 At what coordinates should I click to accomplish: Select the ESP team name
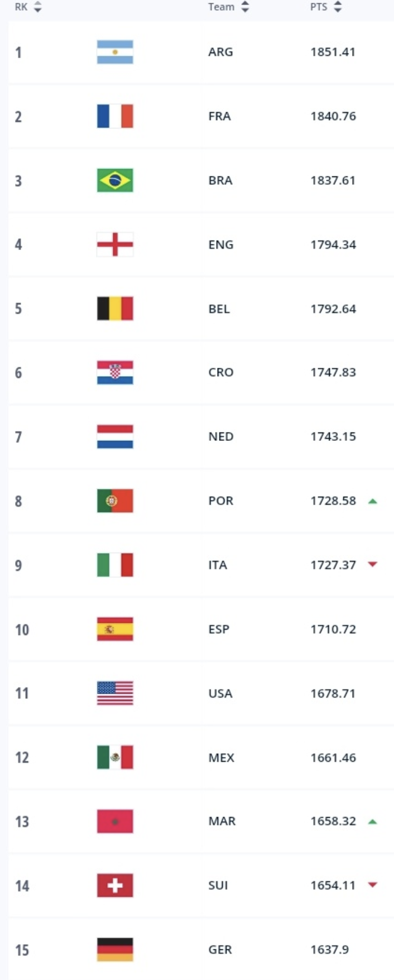point(219,629)
